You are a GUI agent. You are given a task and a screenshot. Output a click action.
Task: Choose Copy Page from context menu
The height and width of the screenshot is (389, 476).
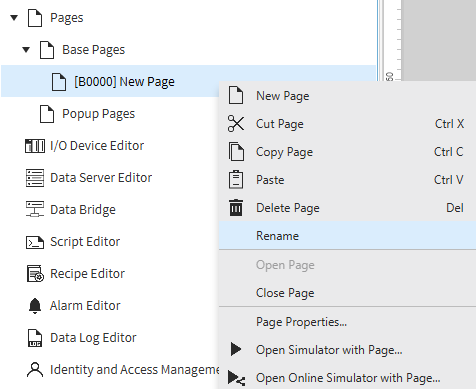click(347, 152)
